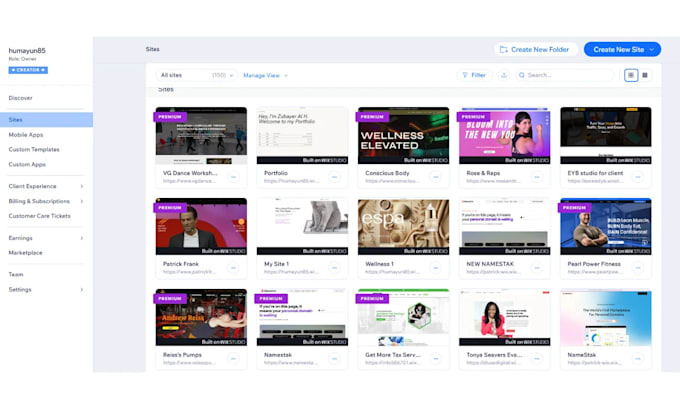Open more actions for Patrick Frank site

coord(233,268)
